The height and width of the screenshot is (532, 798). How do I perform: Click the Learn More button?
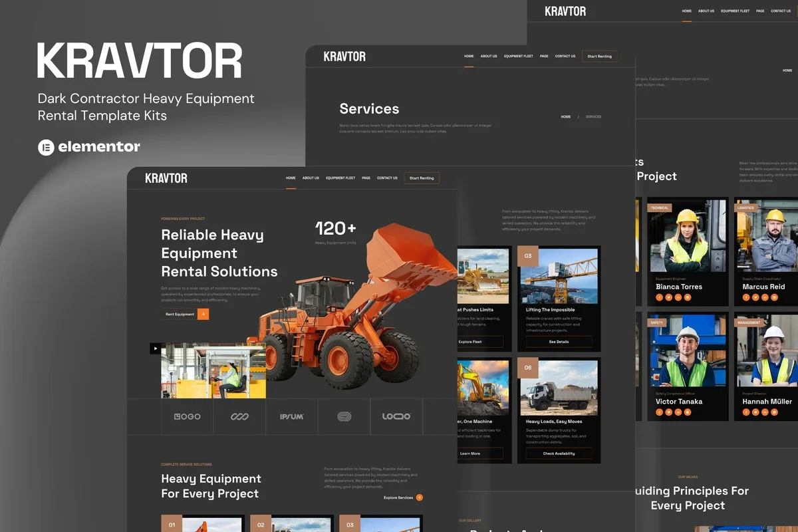point(479,454)
